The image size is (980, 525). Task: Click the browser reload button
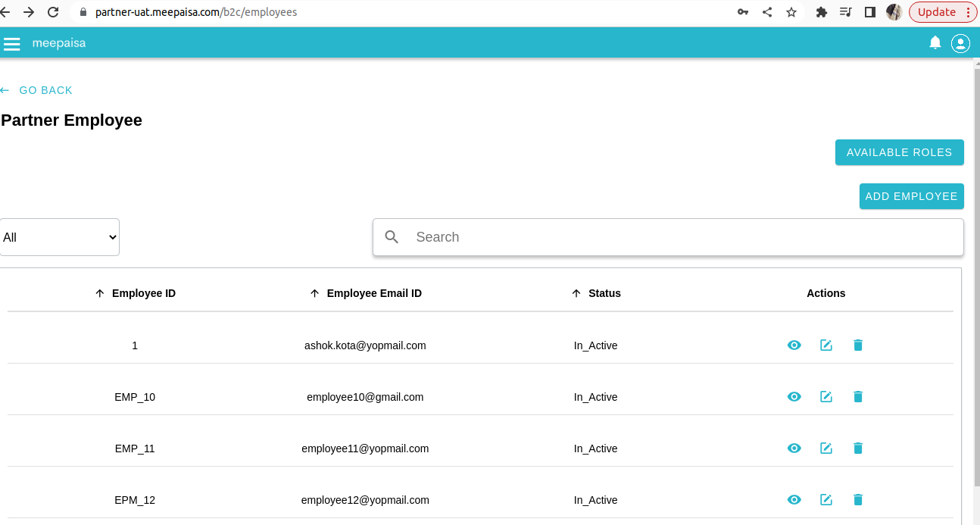(53, 12)
